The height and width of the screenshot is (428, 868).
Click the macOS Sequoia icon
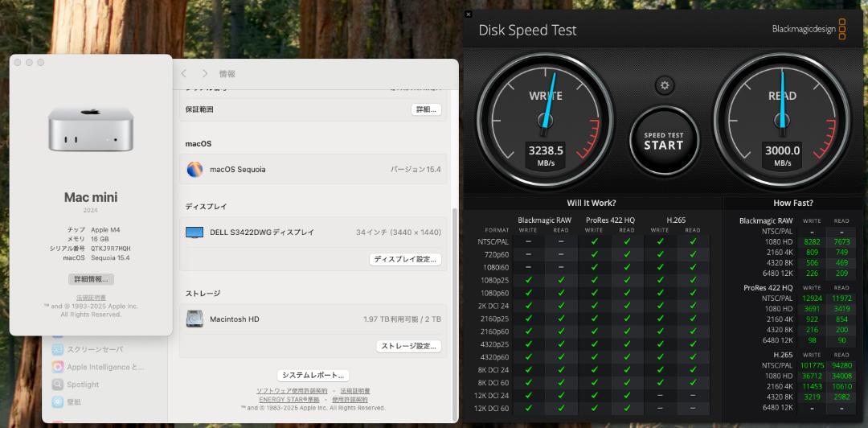194,169
